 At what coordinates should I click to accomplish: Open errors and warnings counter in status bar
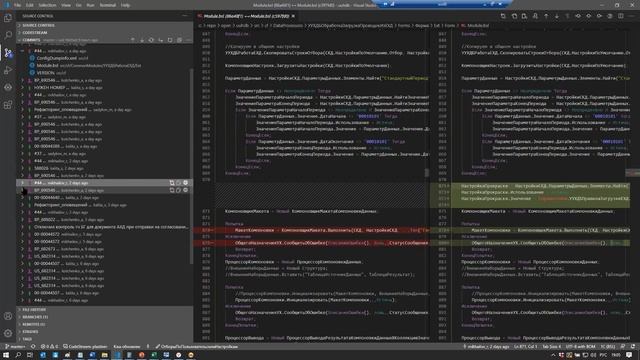tap(49, 347)
